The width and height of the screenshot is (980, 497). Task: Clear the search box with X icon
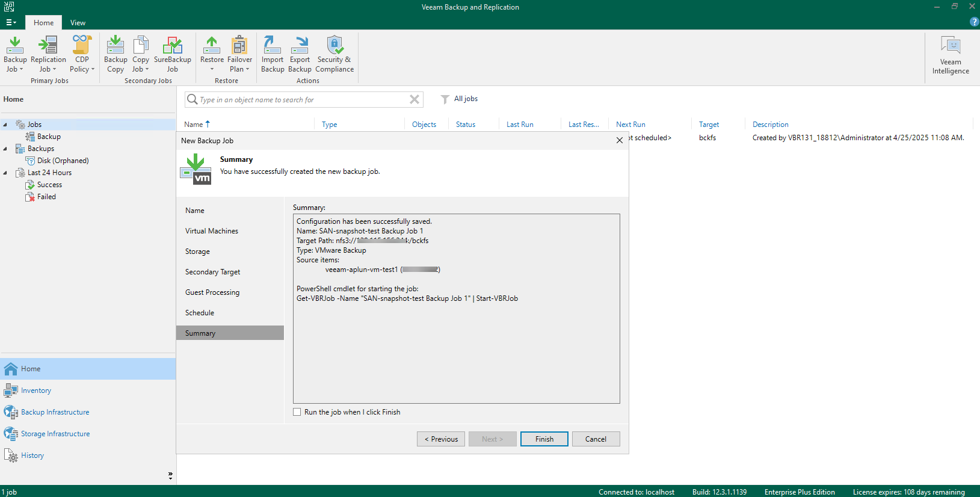click(414, 99)
